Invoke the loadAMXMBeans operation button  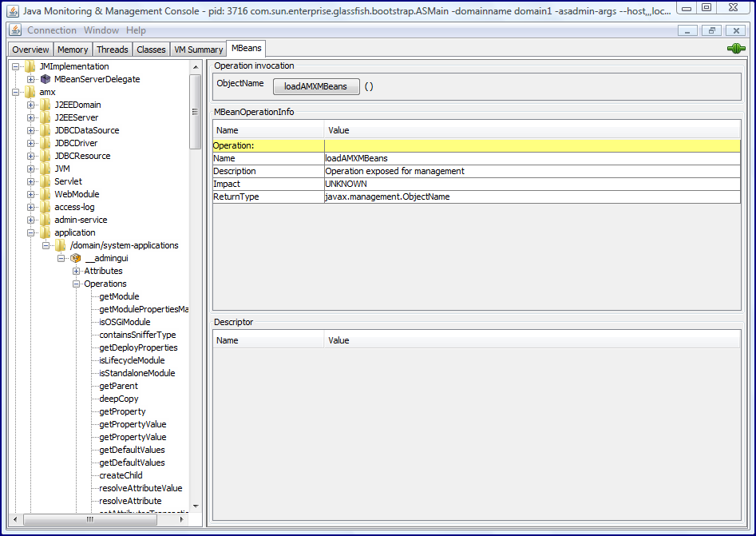316,86
